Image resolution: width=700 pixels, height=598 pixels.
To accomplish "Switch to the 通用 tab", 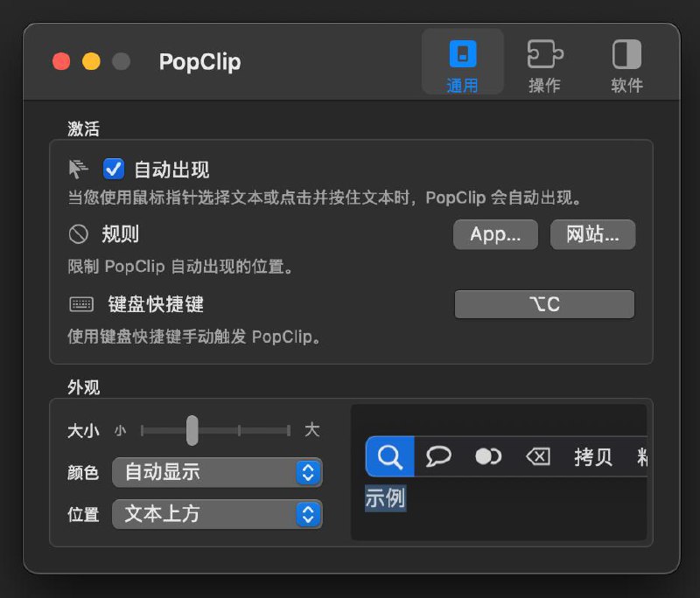I will 463,62.
